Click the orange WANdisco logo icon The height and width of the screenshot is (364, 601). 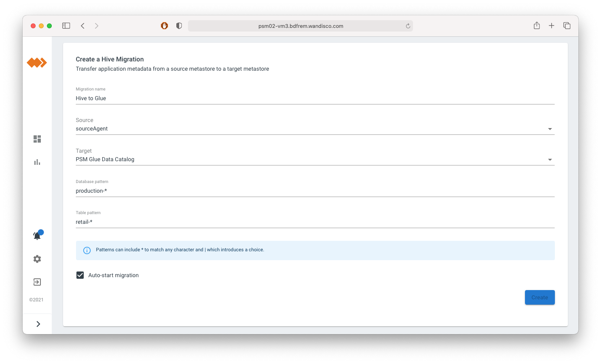[x=37, y=63]
